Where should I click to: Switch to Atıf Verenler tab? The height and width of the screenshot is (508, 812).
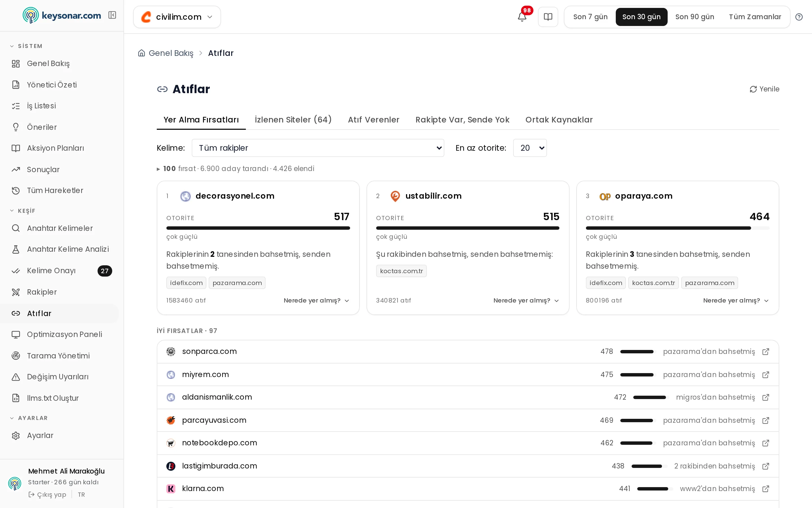[x=374, y=120]
